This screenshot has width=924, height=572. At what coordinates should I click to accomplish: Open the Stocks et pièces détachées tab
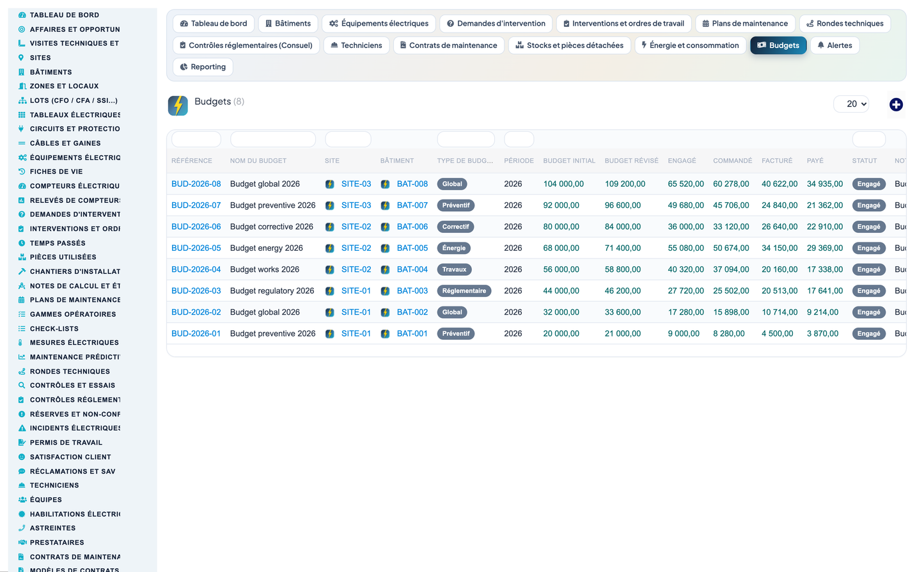tap(569, 45)
